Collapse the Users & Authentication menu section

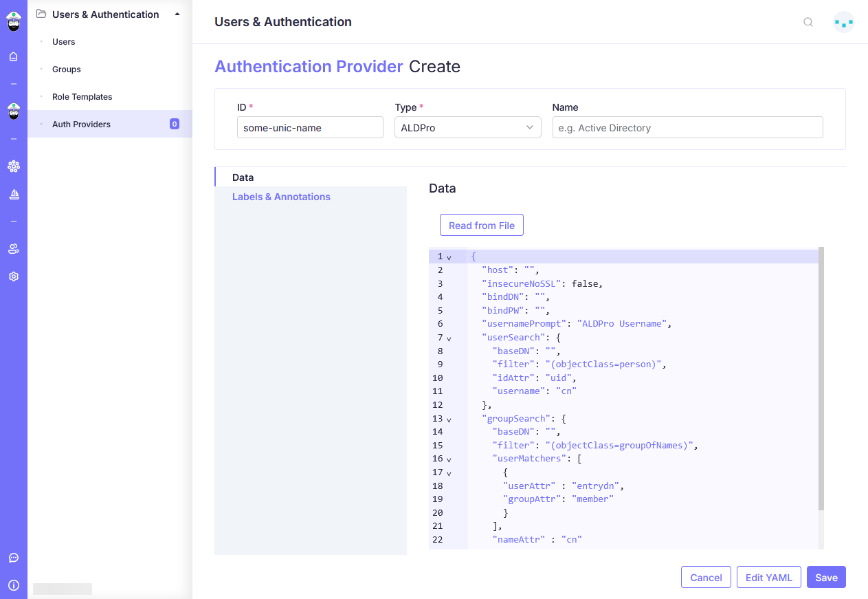[177, 14]
